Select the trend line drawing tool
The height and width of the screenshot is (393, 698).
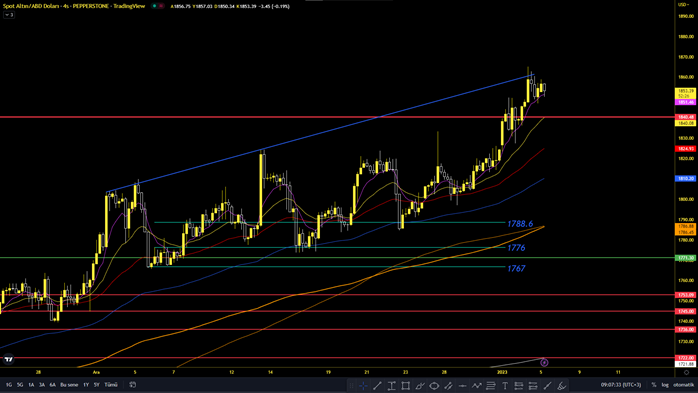click(377, 385)
